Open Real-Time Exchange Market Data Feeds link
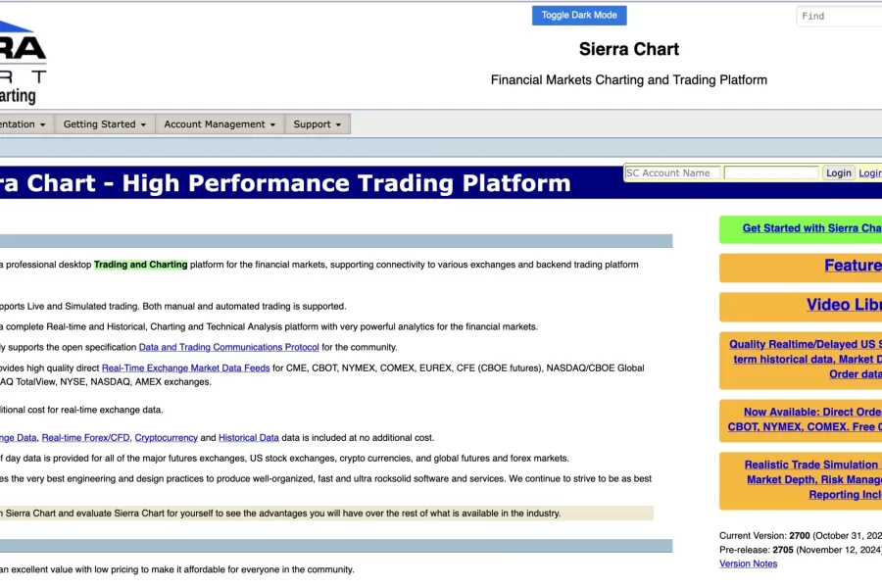The height and width of the screenshot is (588, 882). pyautogui.click(x=185, y=368)
